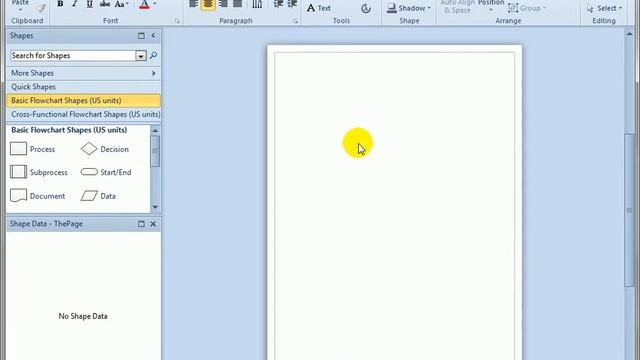Select the Text tool
This screenshot has width=640, height=360.
tap(319, 8)
